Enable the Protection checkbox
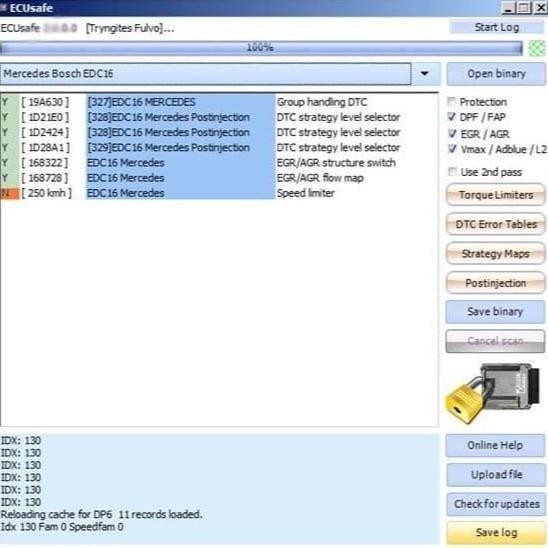Image resolution: width=548 pixels, height=548 pixels. [x=452, y=102]
